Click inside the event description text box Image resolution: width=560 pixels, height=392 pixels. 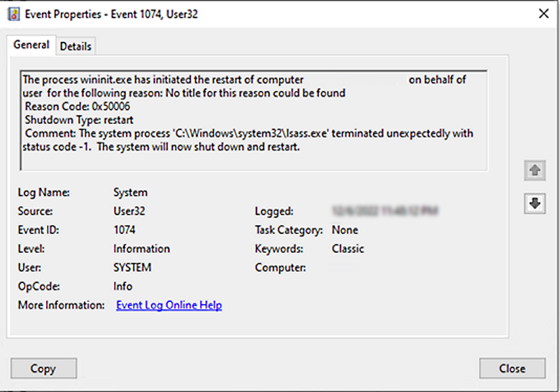(254, 120)
